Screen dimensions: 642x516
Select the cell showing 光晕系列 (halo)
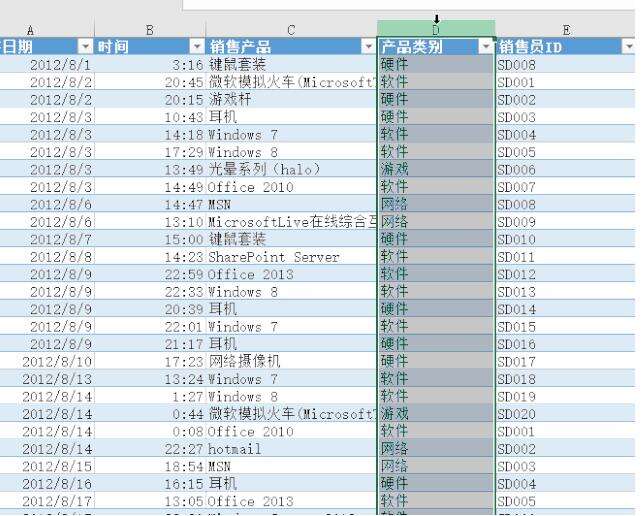pyautogui.click(x=291, y=169)
